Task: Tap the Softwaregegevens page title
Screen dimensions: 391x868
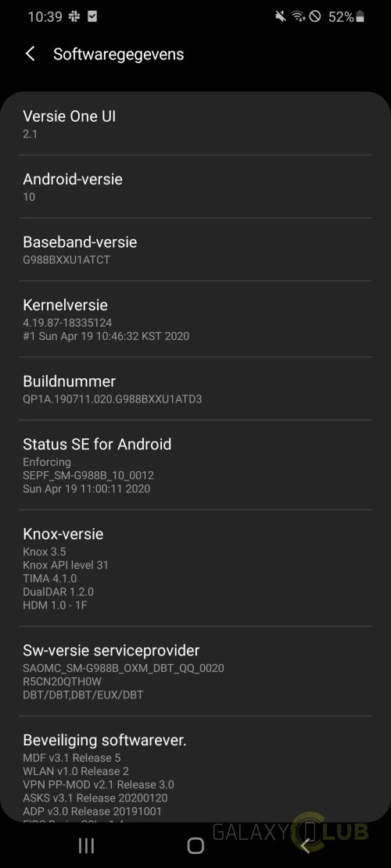Action: pos(119,54)
